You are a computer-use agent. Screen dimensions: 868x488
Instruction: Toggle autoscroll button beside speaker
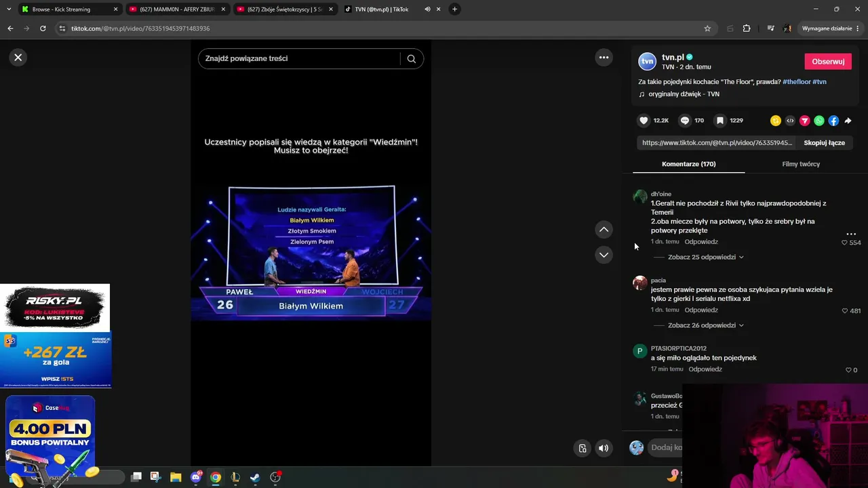tap(582, 448)
